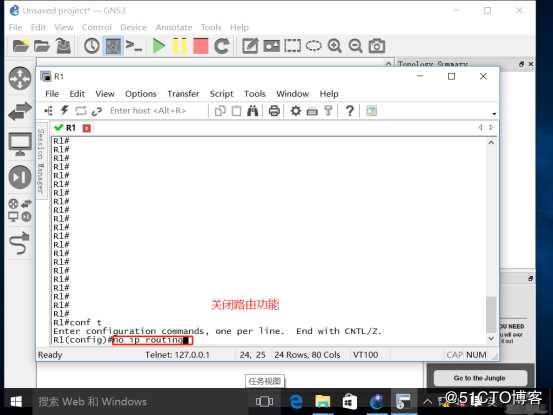Image resolution: width=553 pixels, height=415 pixels.
Task: Open GNS3 View menu
Action: coord(64,27)
